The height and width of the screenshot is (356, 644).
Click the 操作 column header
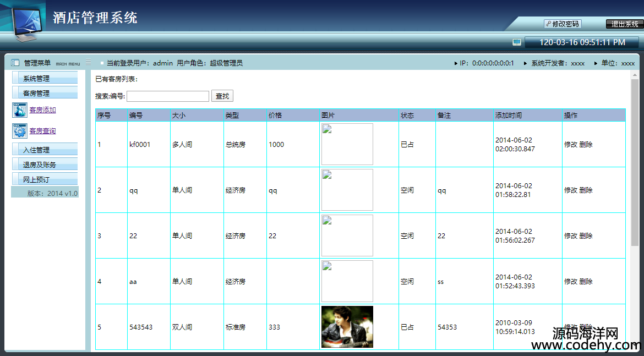pyautogui.click(x=594, y=116)
